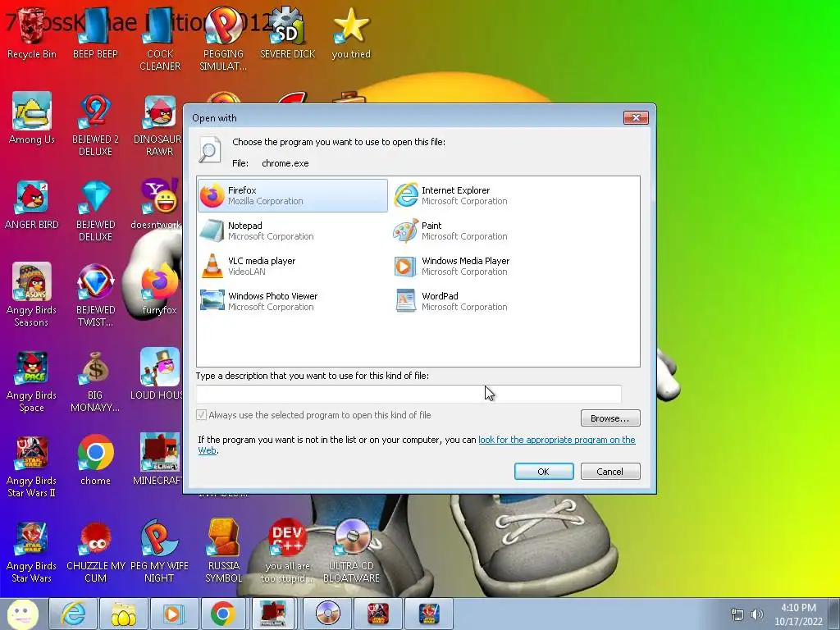The width and height of the screenshot is (840, 630).
Task: Select the Angry Birds Star Wars II icon
Action: click(x=32, y=466)
